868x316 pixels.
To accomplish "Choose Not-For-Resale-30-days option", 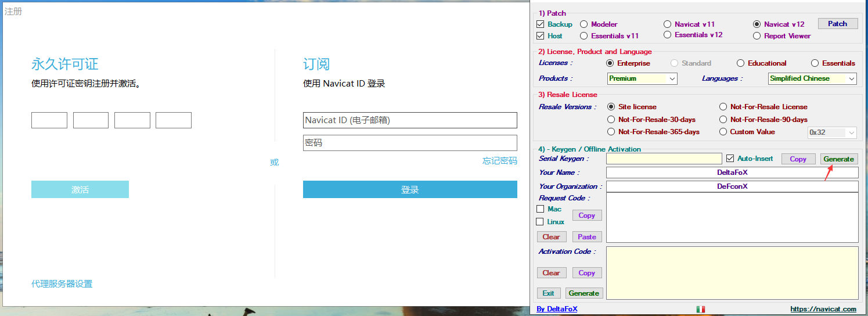I will click(x=611, y=120).
